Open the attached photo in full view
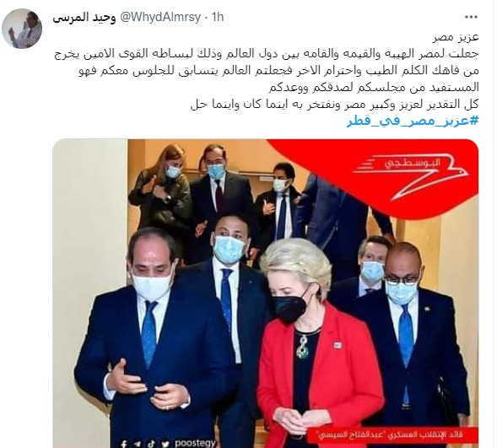497x448 pixels. click(265, 293)
